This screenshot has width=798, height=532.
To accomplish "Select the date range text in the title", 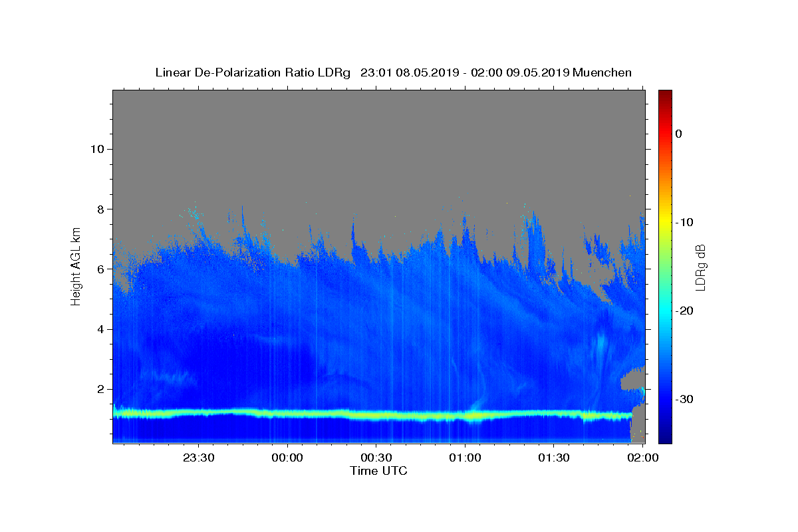I will pos(464,72).
